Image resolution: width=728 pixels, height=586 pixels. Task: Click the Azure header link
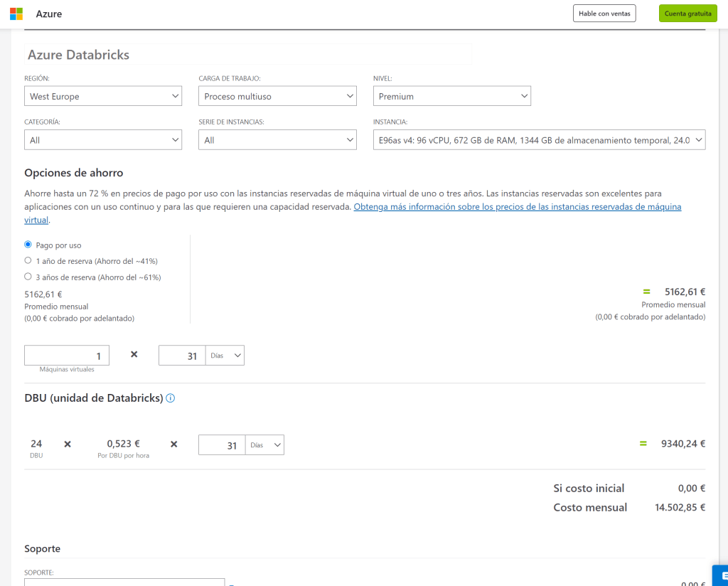(48, 14)
